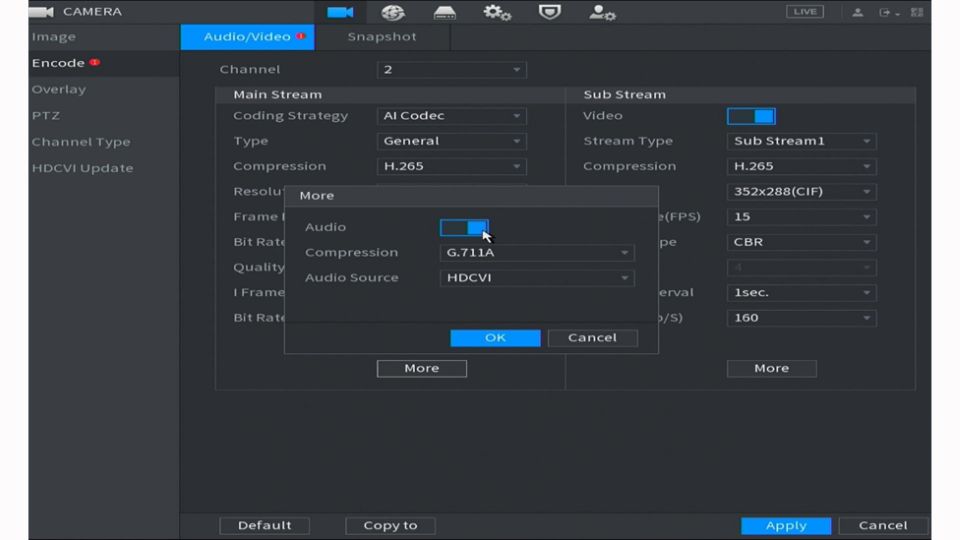This screenshot has width=960, height=540.
Task: Confirm the More dialog with OK
Action: pyautogui.click(x=495, y=338)
